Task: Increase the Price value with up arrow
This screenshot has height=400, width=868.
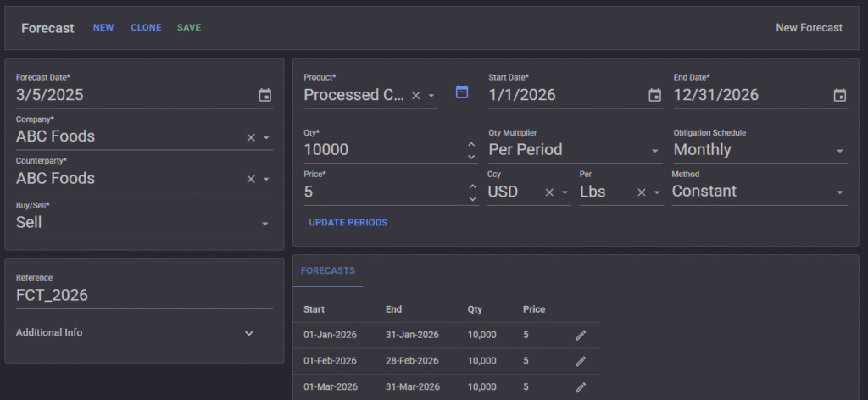Action: coord(472,186)
